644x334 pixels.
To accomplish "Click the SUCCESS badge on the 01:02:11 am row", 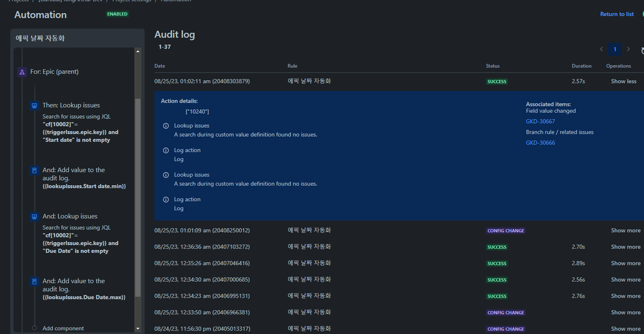I will (496, 81).
